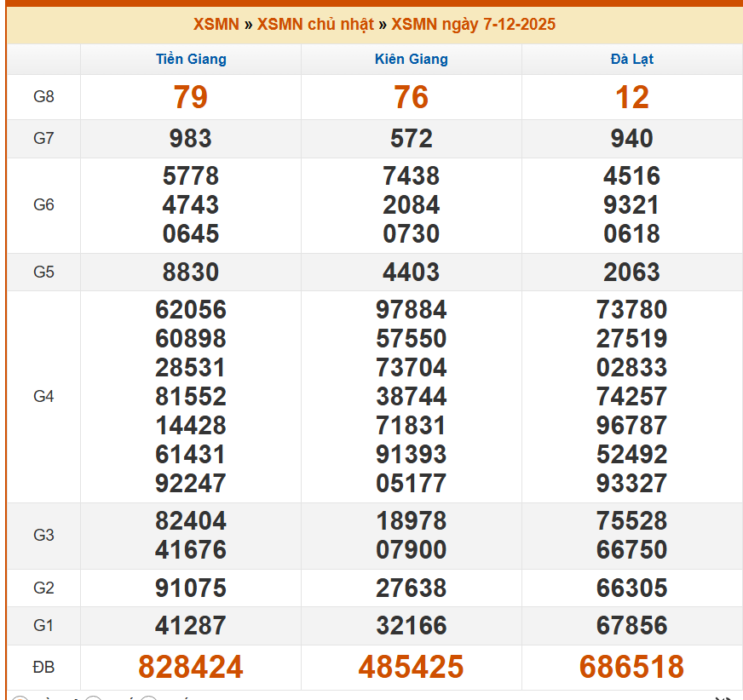The height and width of the screenshot is (700, 743).
Task: Open the Đà Lạt province link
Action: pyautogui.click(x=631, y=60)
